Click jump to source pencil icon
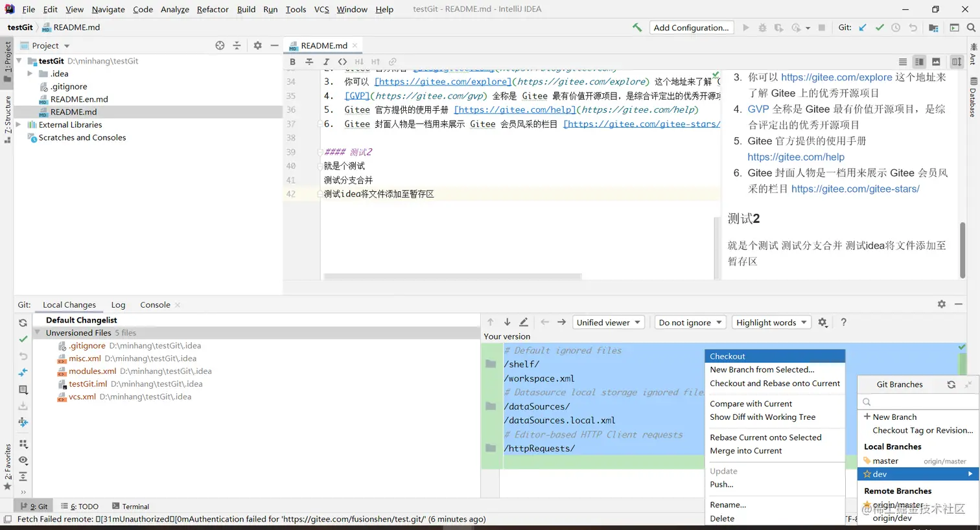The height and width of the screenshot is (530, 980). [x=524, y=322]
